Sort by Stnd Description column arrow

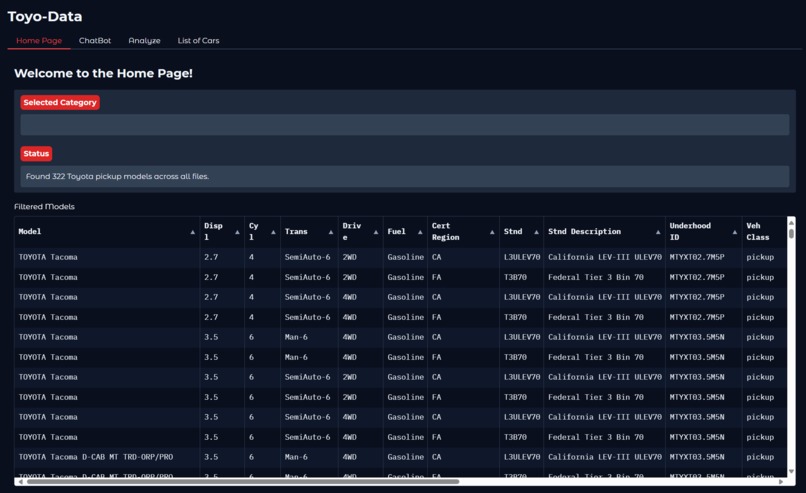[x=658, y=232]
